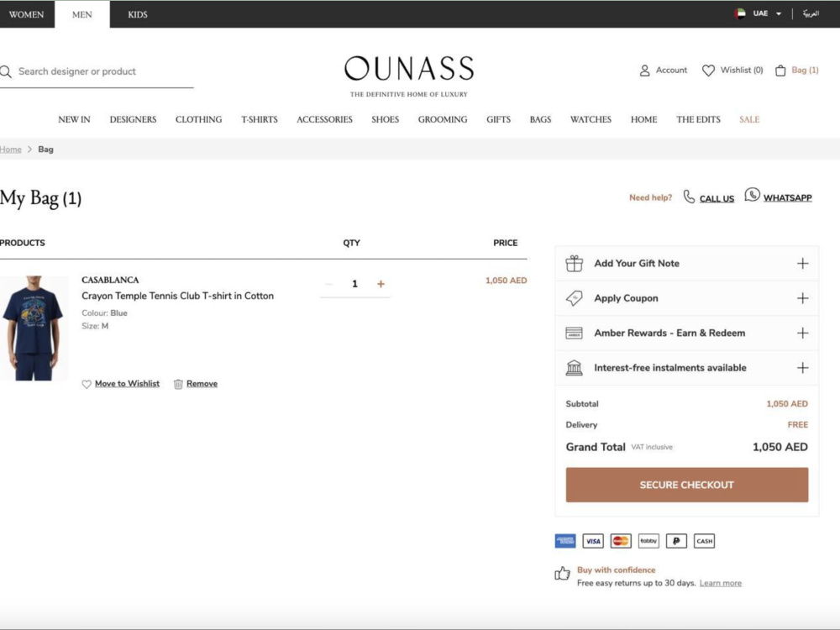Select the Men tab

click(82, 14)
